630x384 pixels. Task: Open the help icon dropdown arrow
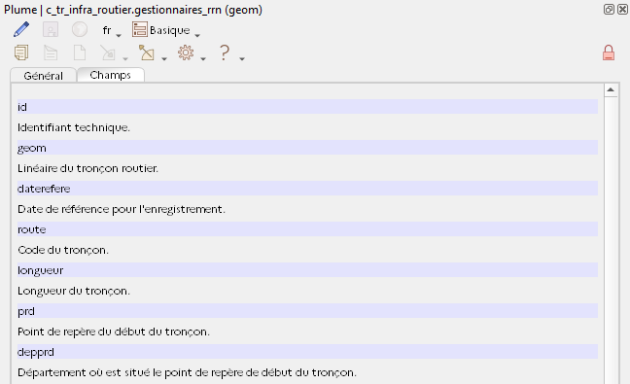click(x=242, y=59)
